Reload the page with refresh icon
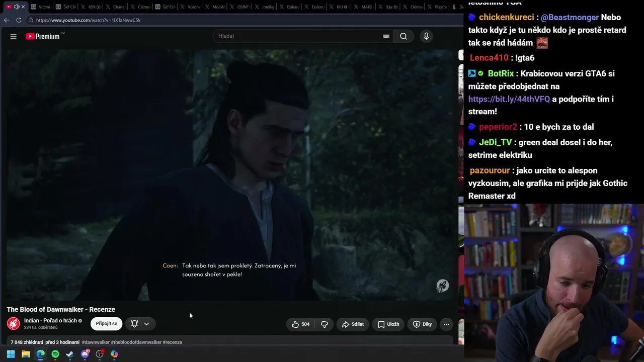The image size is (644, 362). (19, 20)
